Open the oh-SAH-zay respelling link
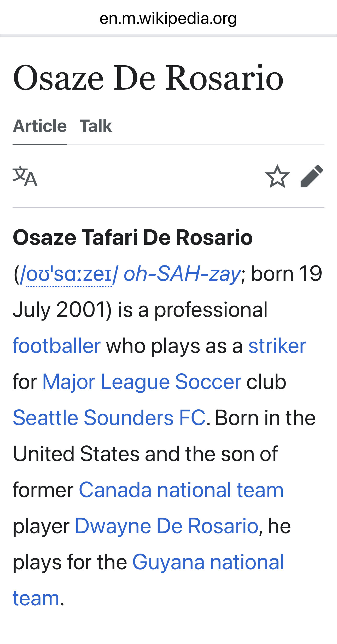Image resolution: width=337 pixels, height=644 pixels. coord(182,274)
